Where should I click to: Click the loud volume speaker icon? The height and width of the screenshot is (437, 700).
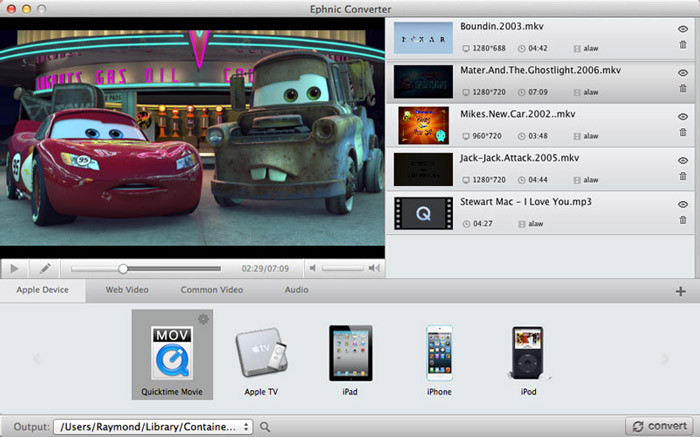pos(374,268)
